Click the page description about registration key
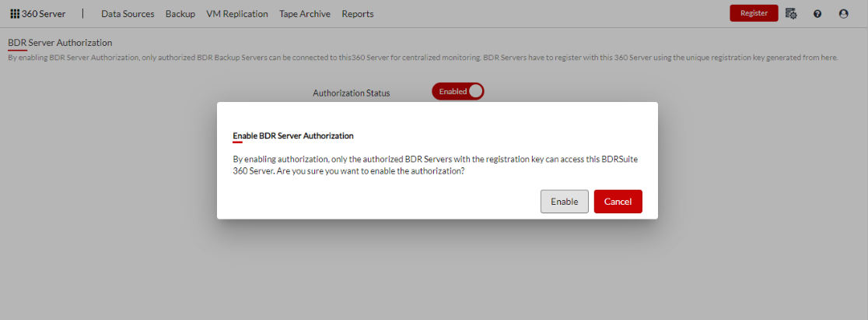868x320 pixels. click(x=423, y=58)
